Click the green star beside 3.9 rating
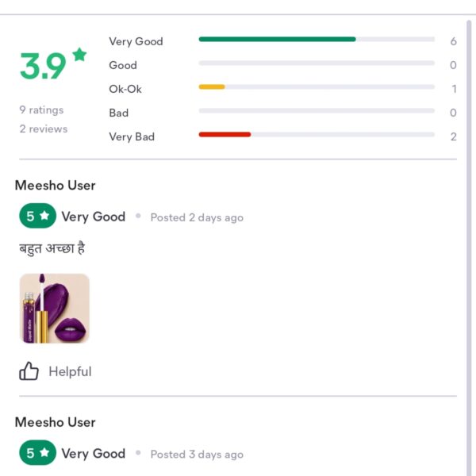The image size is (476, 476). click(79, 55)
